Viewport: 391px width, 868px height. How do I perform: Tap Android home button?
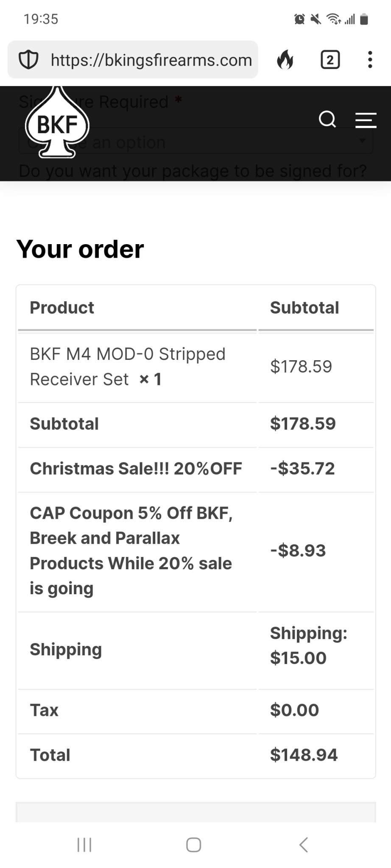click(x=194, y=845)
